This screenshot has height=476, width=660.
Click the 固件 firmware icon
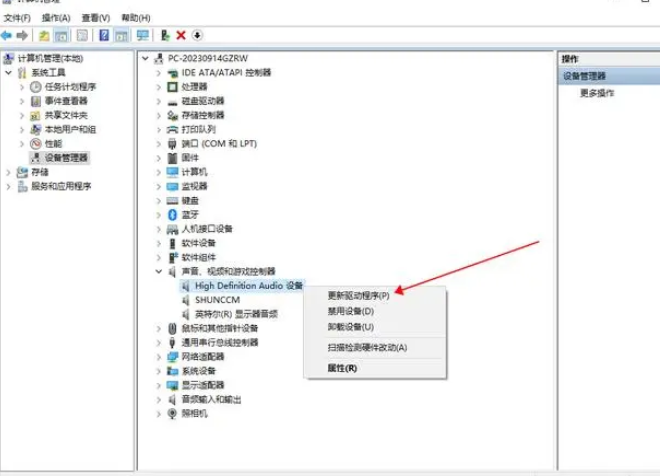[172, 158]
